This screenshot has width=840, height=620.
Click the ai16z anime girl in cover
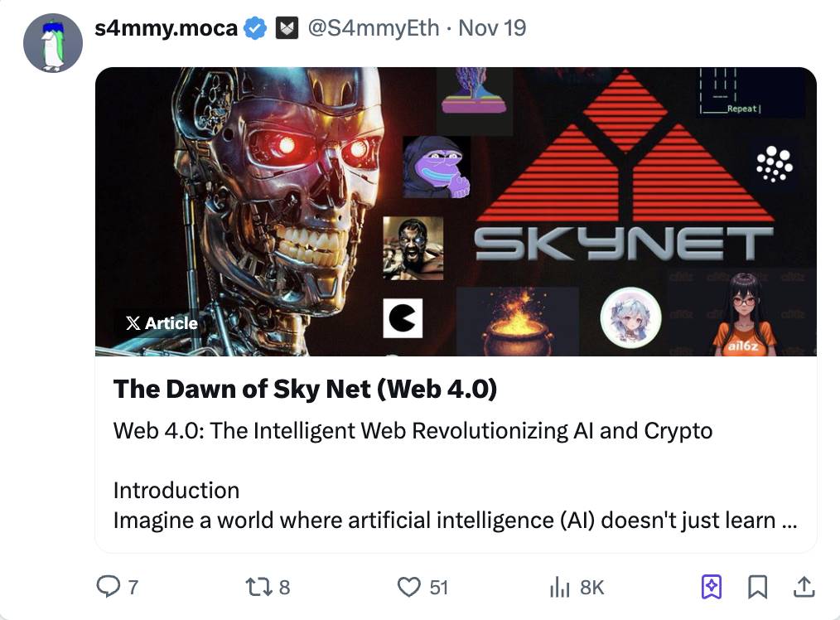coord(744,315)
